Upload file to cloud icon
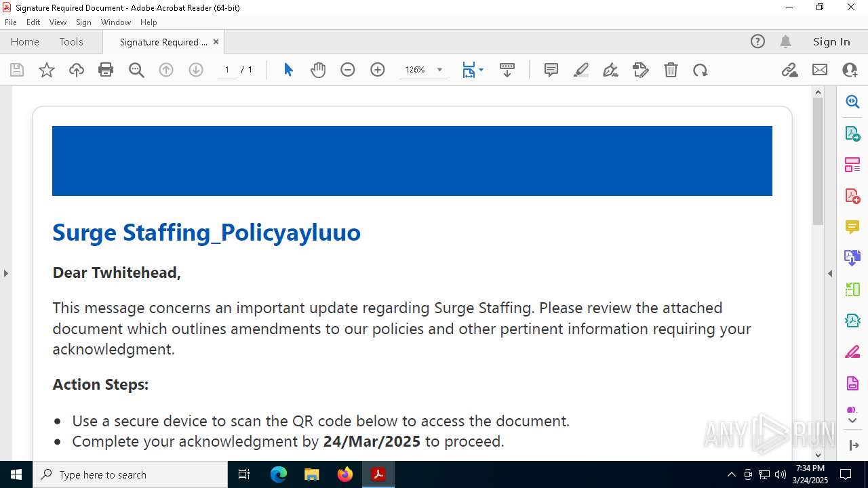This screenshot has height=488, width=868. (x=77, y=70)
